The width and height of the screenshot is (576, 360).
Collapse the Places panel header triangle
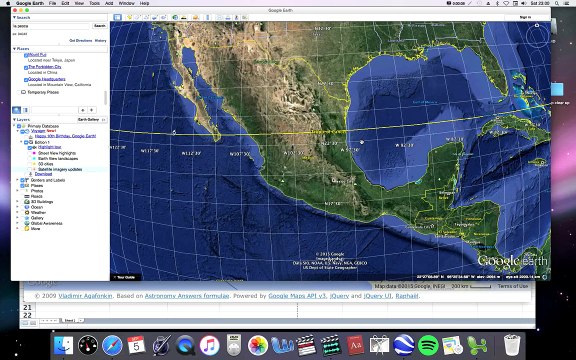[14, 48]
